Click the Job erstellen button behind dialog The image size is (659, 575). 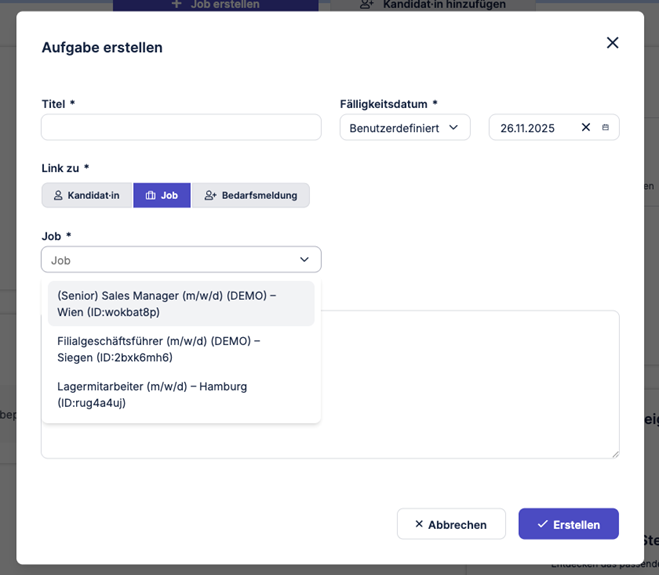[215, 5]
